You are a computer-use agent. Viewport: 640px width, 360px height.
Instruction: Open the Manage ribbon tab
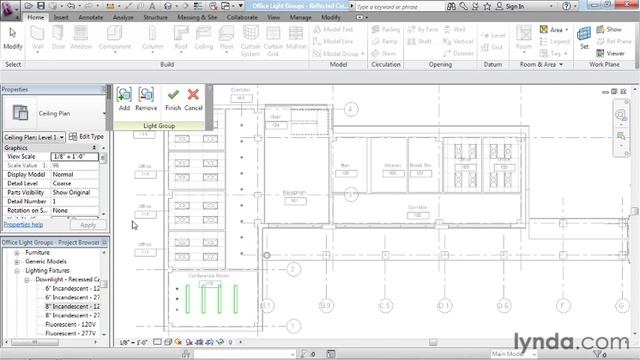[300, 18]
